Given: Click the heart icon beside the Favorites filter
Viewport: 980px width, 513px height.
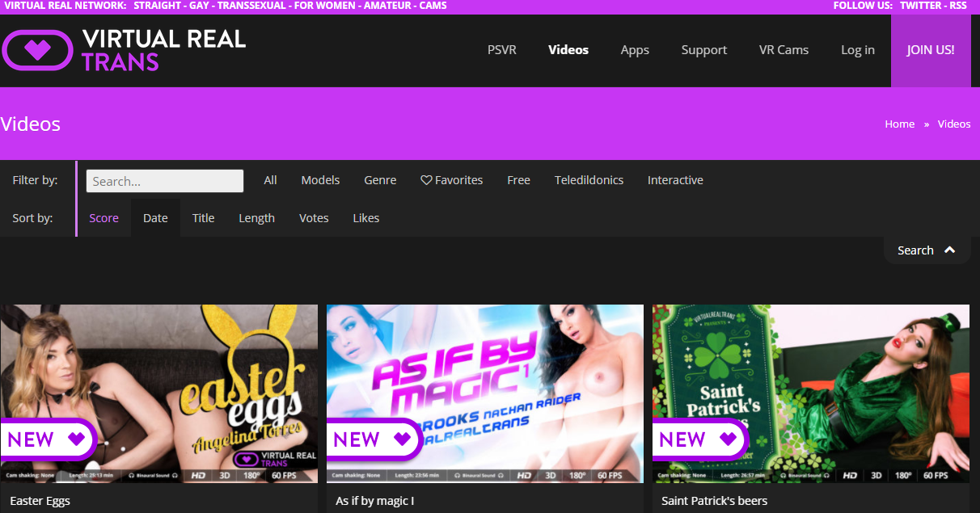Looking at the screenshot, I should [426, 180].
